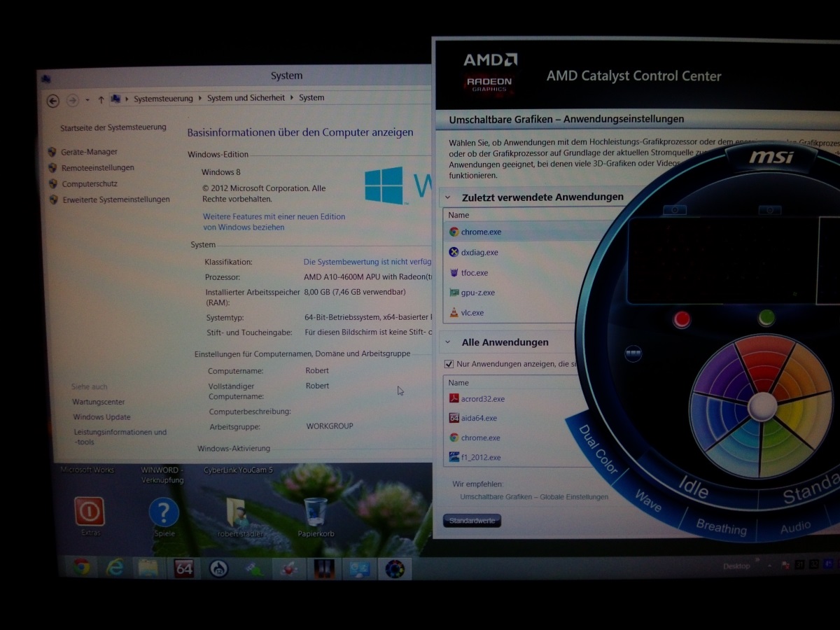Open File Explorer from the taskbar

148,567
